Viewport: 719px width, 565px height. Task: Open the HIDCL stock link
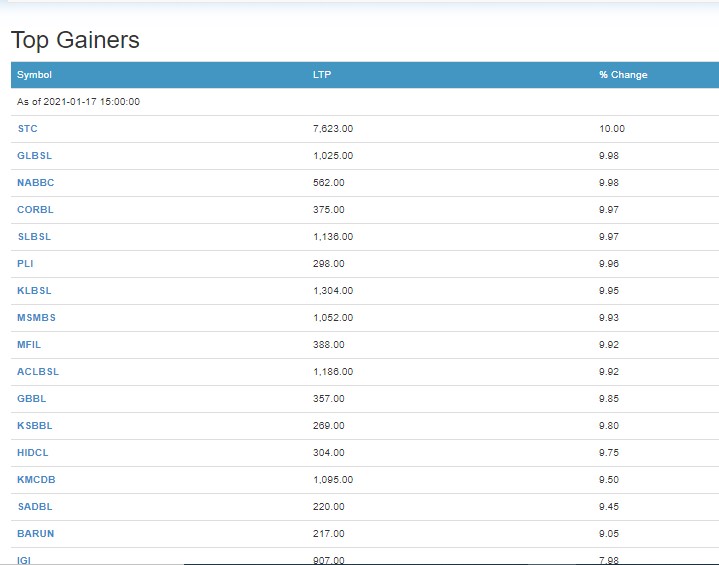pos(33,453)
